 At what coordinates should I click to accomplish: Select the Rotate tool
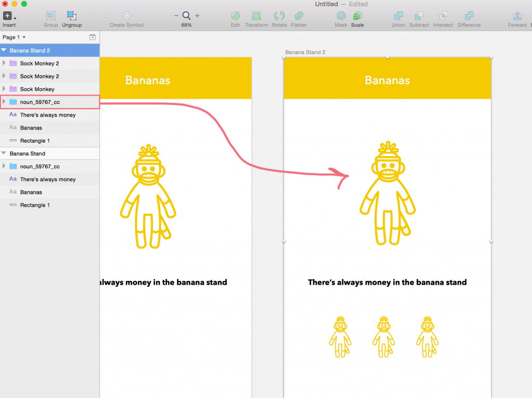(x=280, y=16)
